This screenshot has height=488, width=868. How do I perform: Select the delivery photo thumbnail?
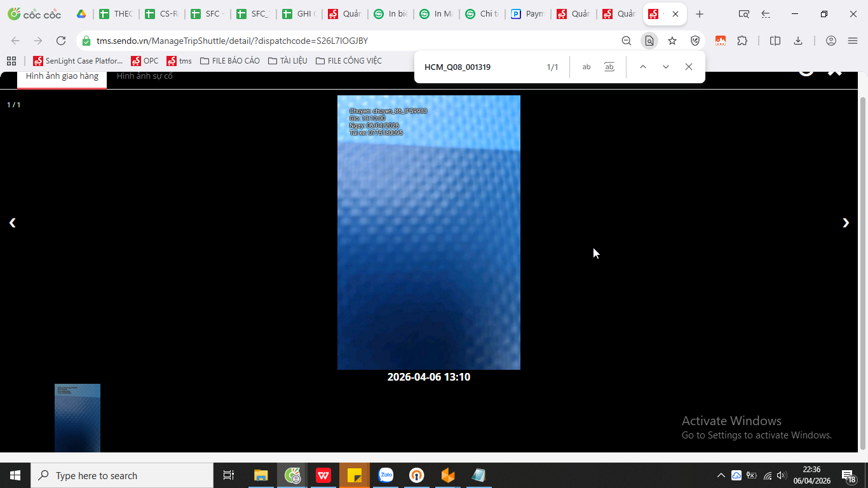[78, 418]
